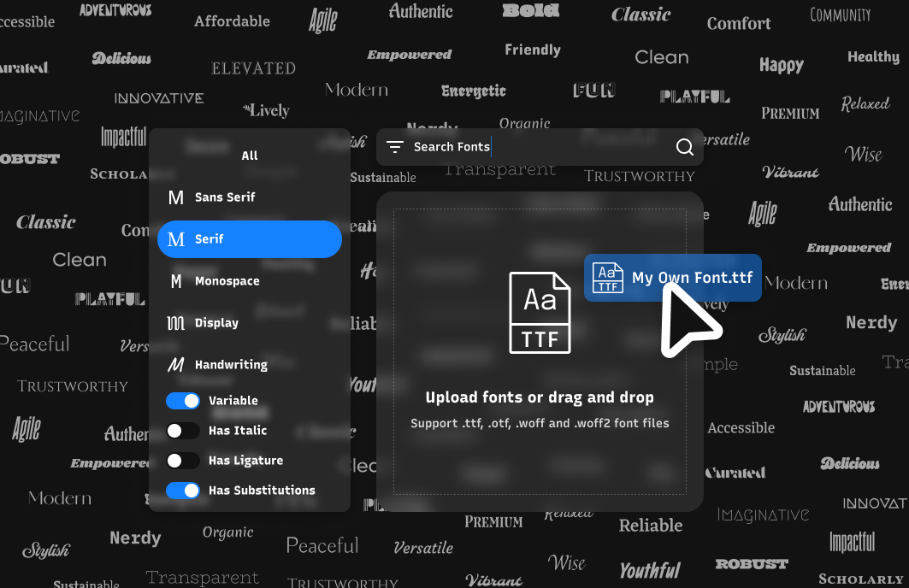Select the Monospace category label

pos(227,281)
